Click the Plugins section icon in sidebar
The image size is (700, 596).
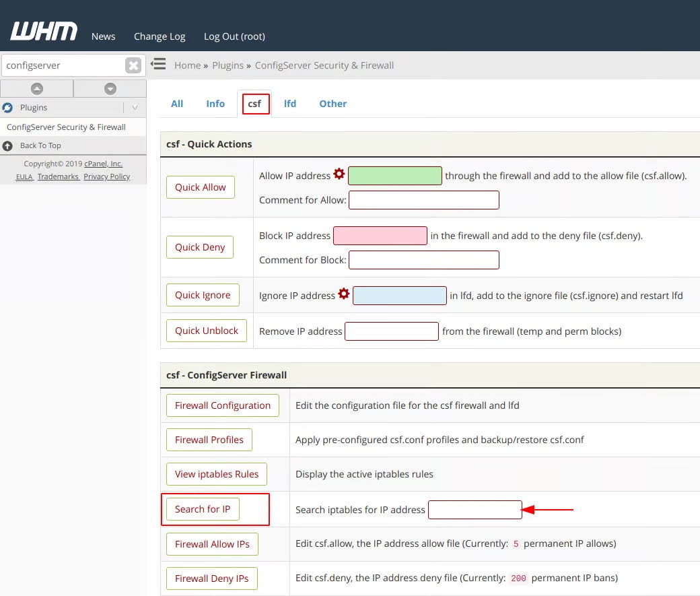click(7, 108)
